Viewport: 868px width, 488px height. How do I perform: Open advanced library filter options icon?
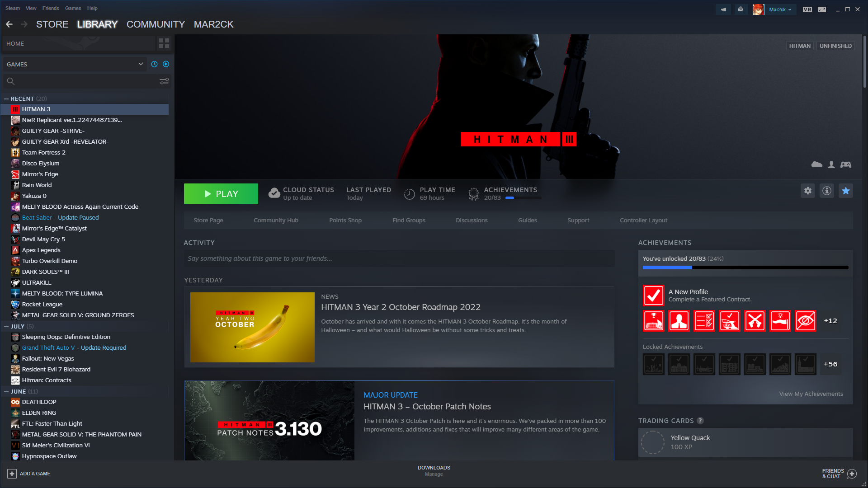(x=164, y=81)
